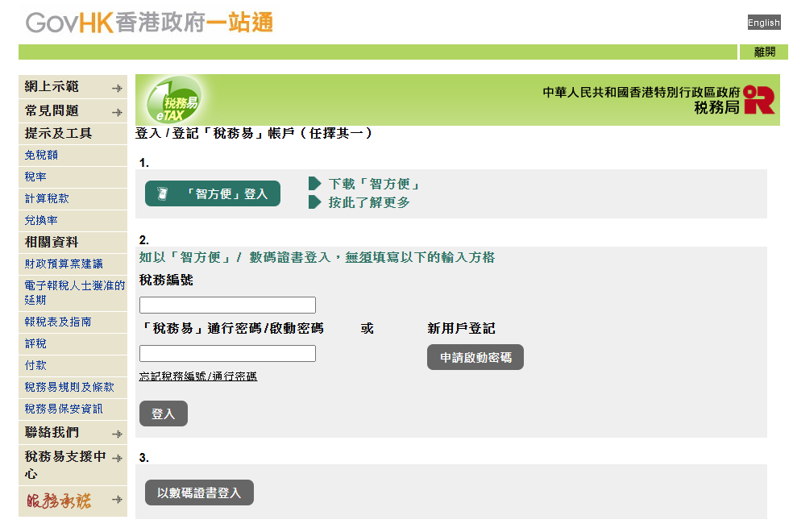Open 免稅額 in the sidebar

42,155
